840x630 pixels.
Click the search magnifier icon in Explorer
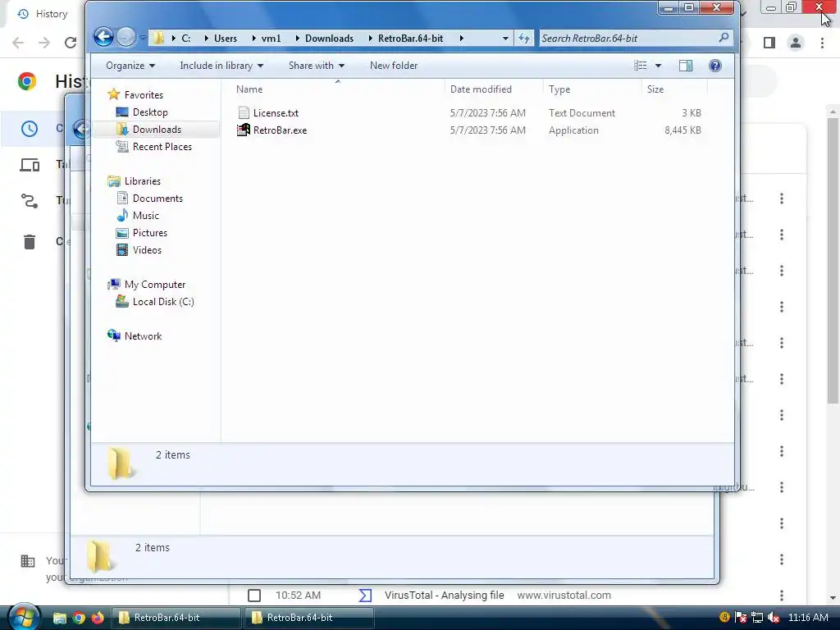(724, 38)
